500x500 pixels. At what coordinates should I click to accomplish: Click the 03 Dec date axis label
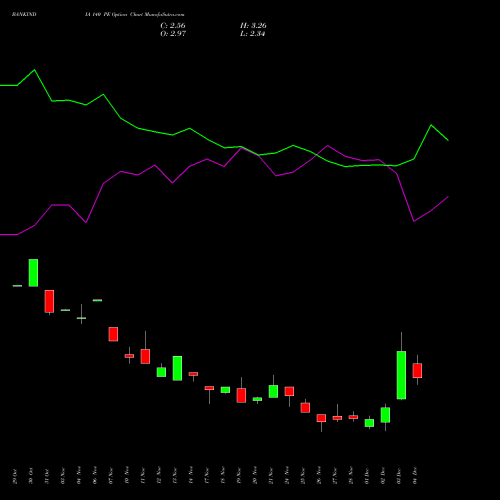pyautogui.click(x=399, y=476)
